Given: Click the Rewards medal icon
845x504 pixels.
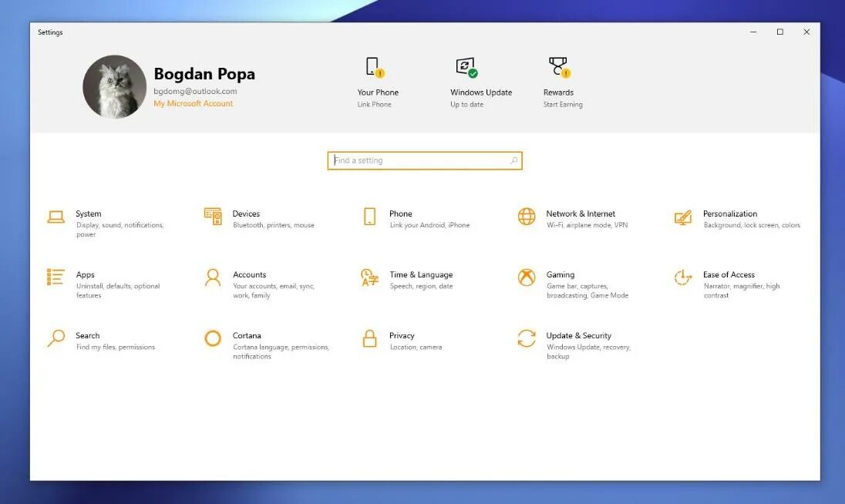Looking at the screenshot, I should [x=560, y=67].
